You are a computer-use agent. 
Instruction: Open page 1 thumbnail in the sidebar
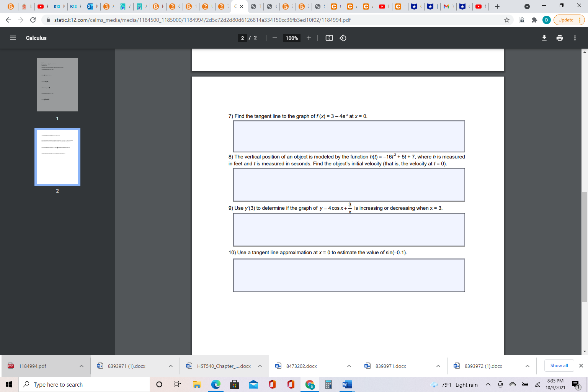pos(57,84)
